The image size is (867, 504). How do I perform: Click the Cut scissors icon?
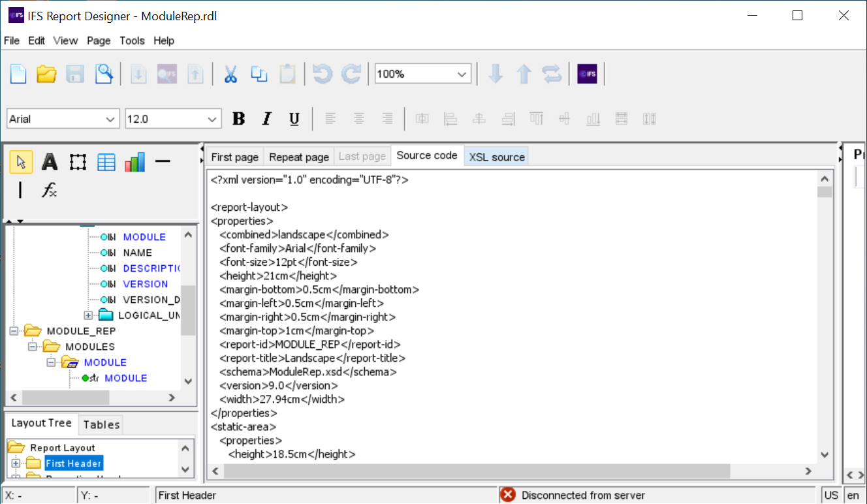click(x=230, y=74)
